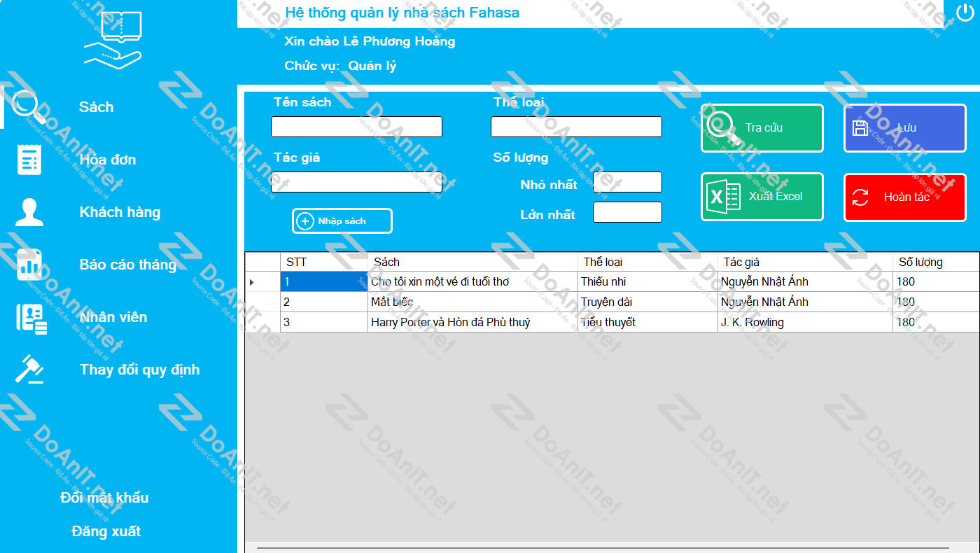This screenshot has width=980, height=553.
Task: Click the gavel icon beside Thay đổi quy định
Action: click(x=29, y=370)
